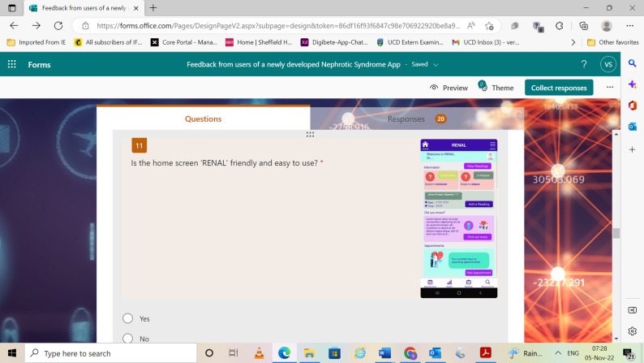Open browser Collections icon
644x363 pixels.
tap(583, 25)
